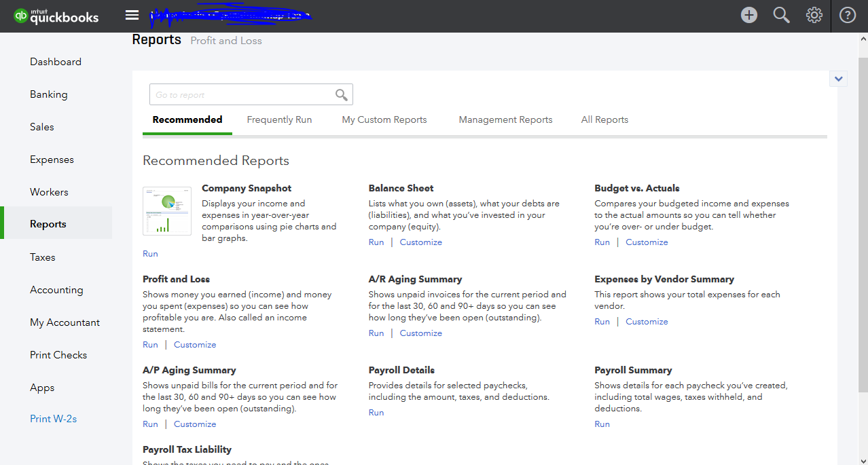Customize the Balance Sheet report
The width and height of the screenshot is (868, 465).
[421, 242]
